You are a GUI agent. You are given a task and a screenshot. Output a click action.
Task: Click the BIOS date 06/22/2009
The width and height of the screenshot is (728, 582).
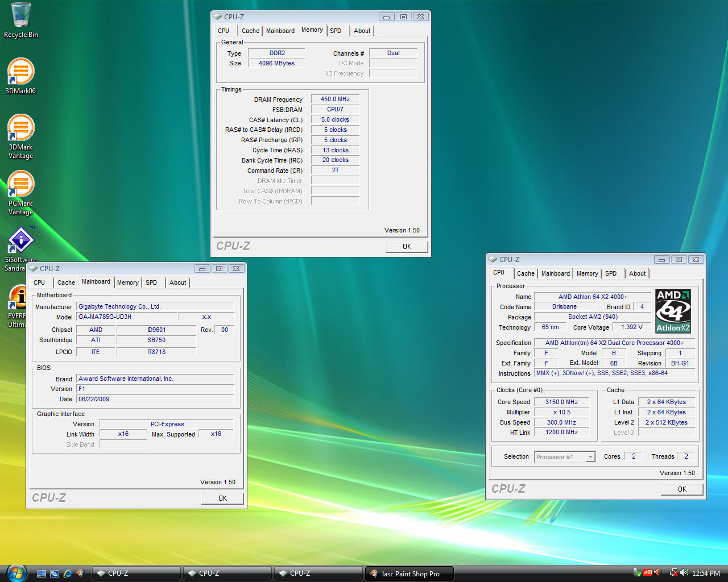point(155,399)
